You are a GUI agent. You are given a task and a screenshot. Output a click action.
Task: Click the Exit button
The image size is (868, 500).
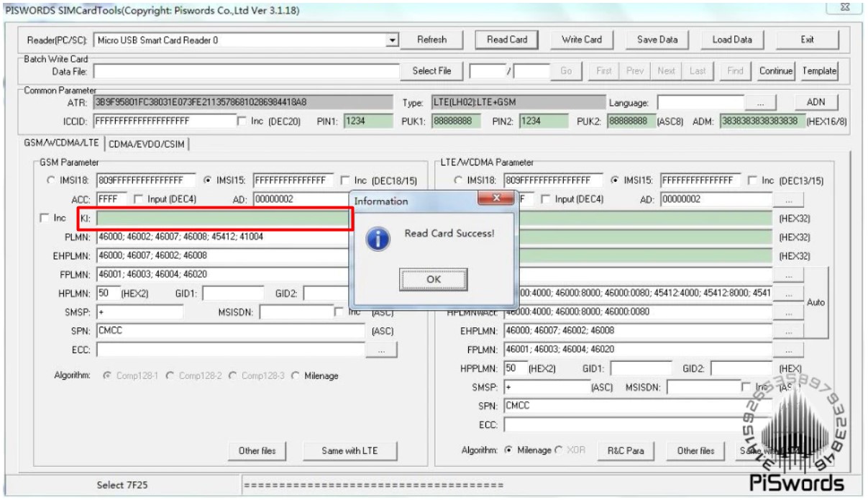pos(808,40)
